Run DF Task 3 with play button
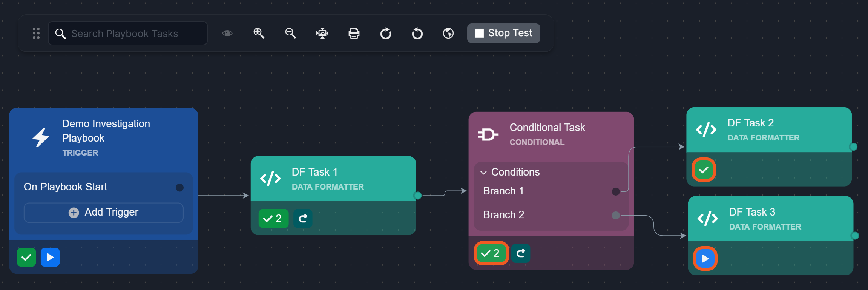 705,259
